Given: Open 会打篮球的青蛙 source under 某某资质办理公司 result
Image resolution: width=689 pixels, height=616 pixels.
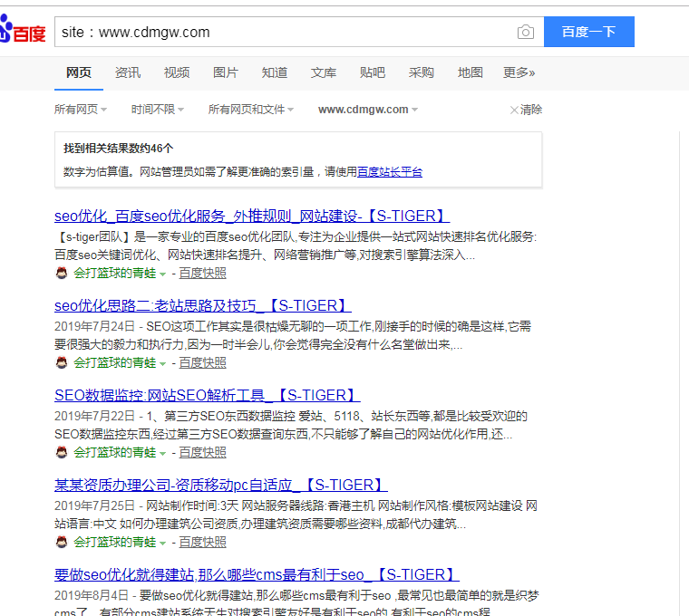Looking at the screenshot, I should (115, 543).
